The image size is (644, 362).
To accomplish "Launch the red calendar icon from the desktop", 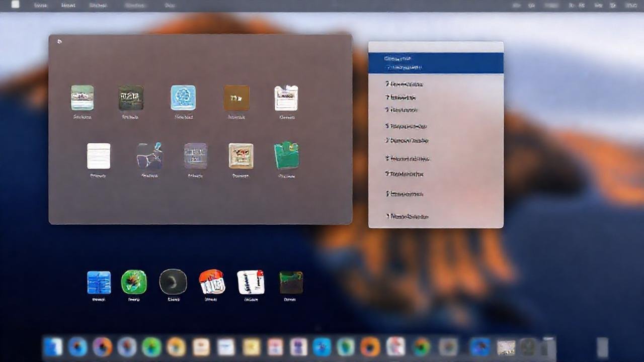I will click(212, 282).
